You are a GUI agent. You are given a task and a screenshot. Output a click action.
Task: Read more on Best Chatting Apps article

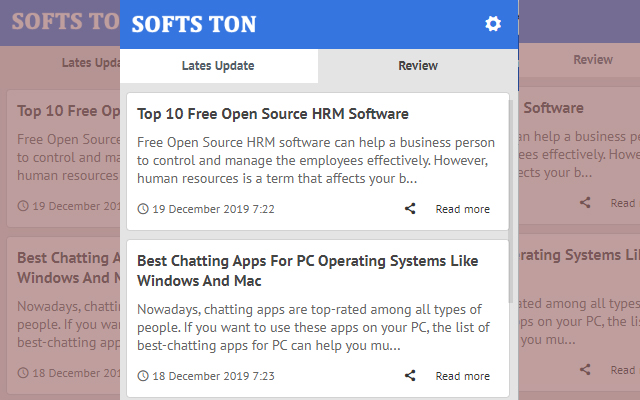pyautogui.click(x=462, y=376)
